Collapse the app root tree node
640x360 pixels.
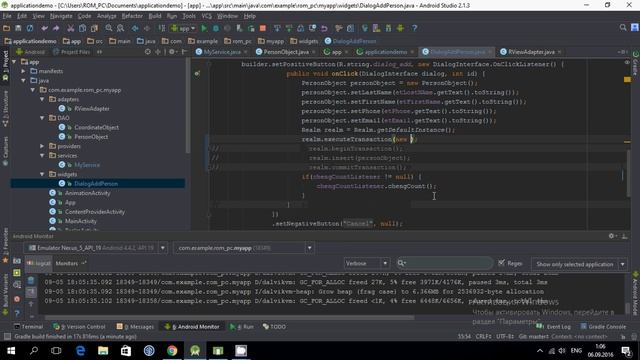[x=15, y=62]
